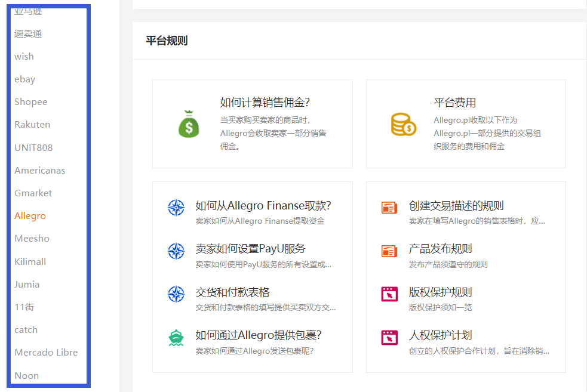
Task: Open catch in the platform list
Action: pos(26,329)
